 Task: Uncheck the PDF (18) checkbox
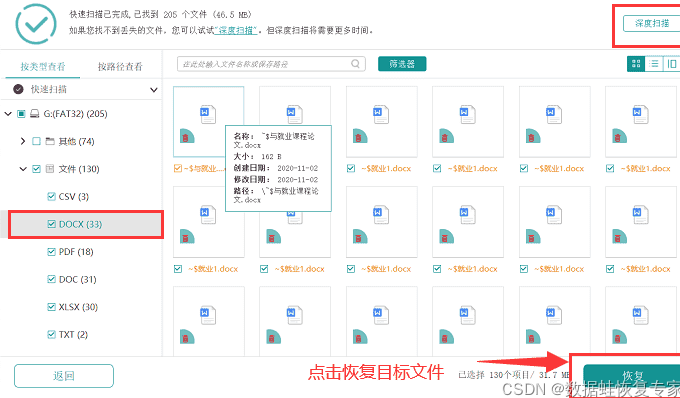(51, 252)
